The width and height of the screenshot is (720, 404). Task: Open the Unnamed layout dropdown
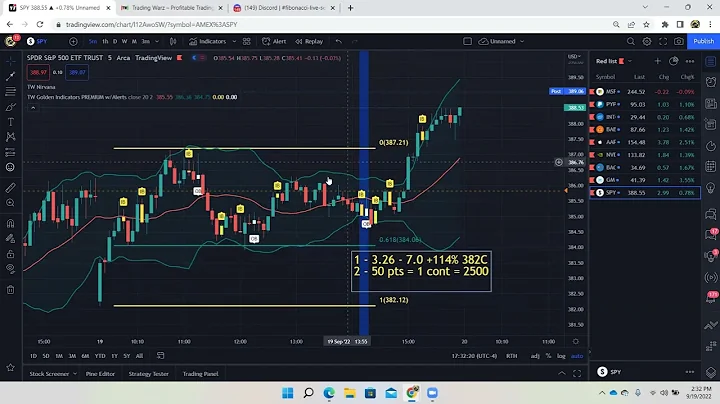coord(501,41)
